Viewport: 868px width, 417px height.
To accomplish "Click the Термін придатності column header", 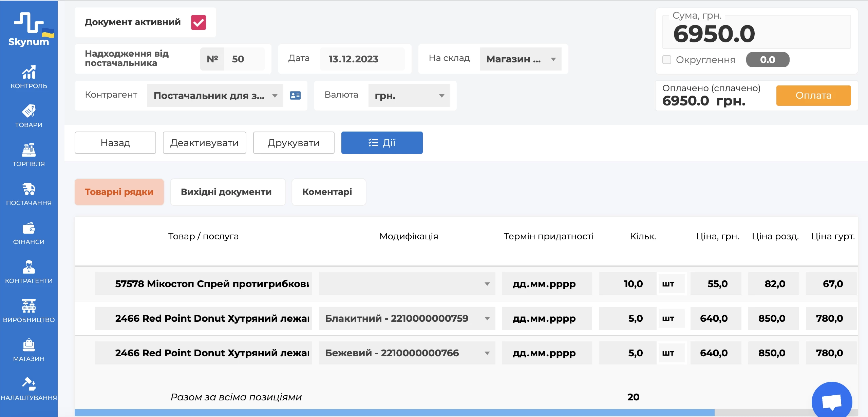I will [548, 236].
